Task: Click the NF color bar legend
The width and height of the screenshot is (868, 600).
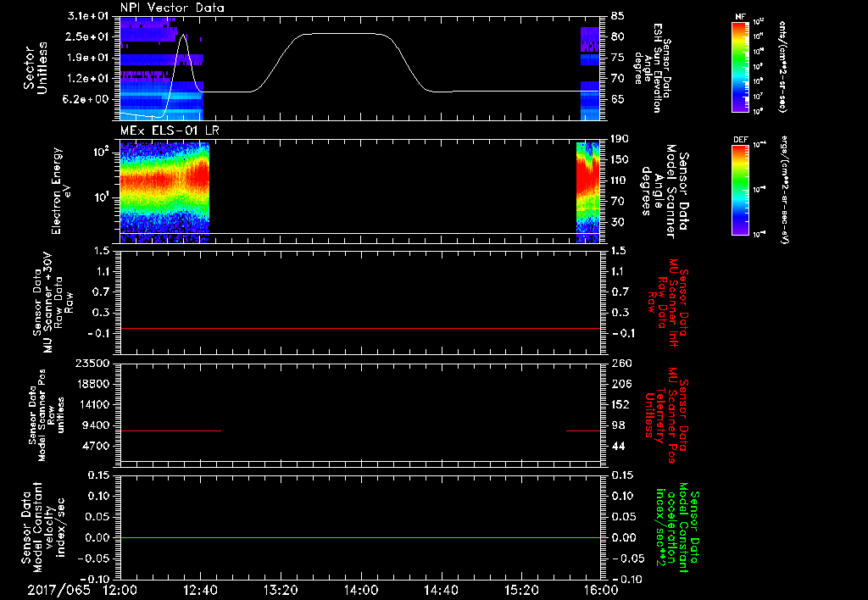Action: click(740, 66)
